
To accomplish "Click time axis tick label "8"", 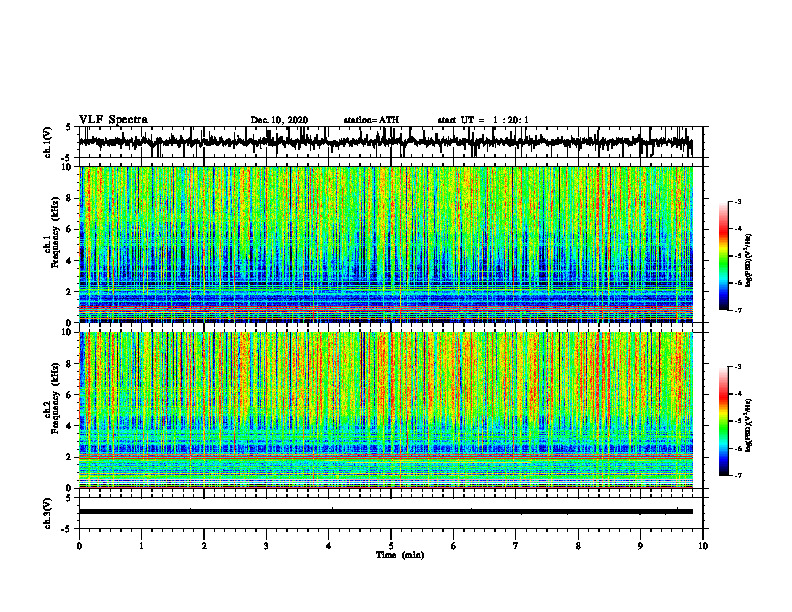I will tap(578, 546).
